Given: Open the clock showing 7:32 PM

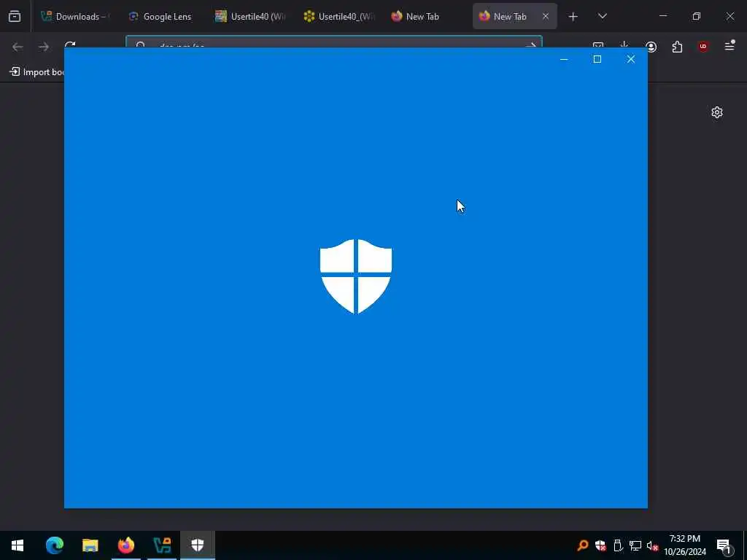Looking at the screenshot, I should click(x=685, y=545).
